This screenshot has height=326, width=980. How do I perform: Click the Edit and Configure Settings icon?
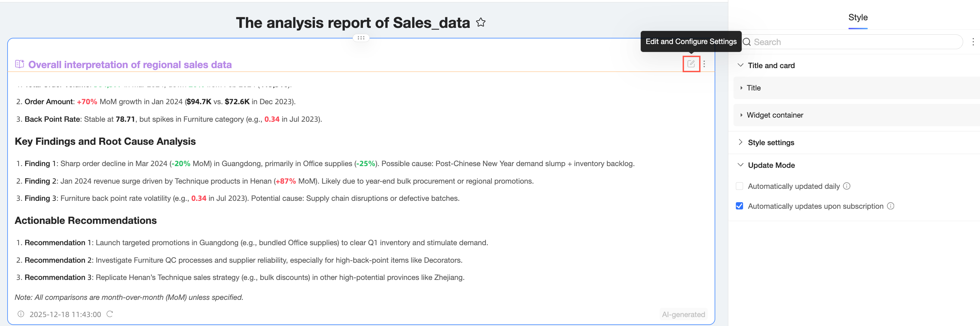coord(691,64)
